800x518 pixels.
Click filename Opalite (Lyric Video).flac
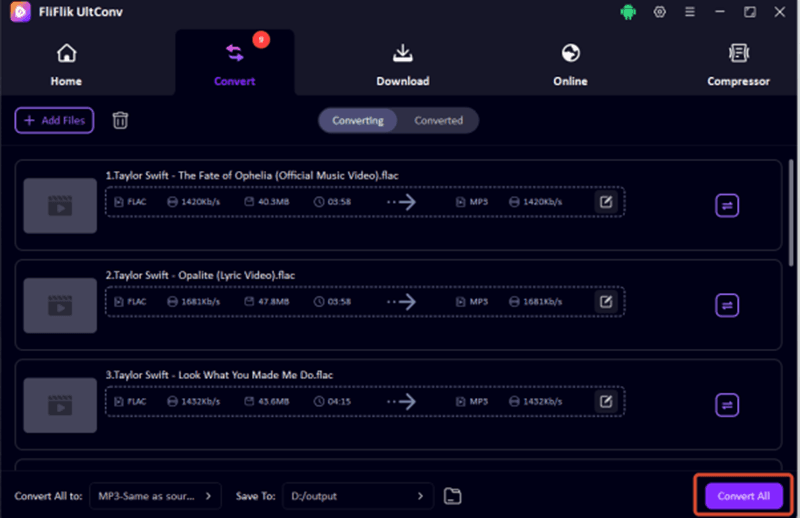click(x=200, y=276)
